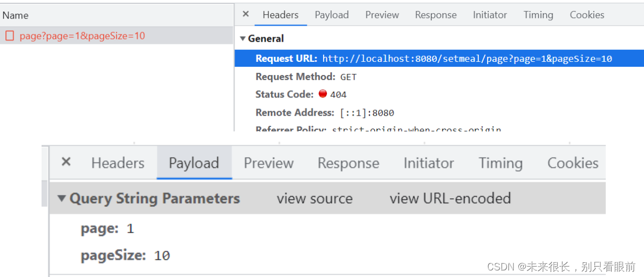The height and width of the screenshot is (277, 644).
Task: Click the page: 1 parameter row
Action: tap(107, 229)
